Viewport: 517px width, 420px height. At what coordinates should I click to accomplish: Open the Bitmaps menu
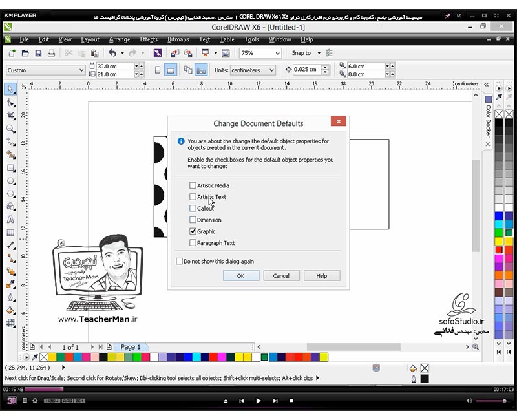(x=178, y=39)
